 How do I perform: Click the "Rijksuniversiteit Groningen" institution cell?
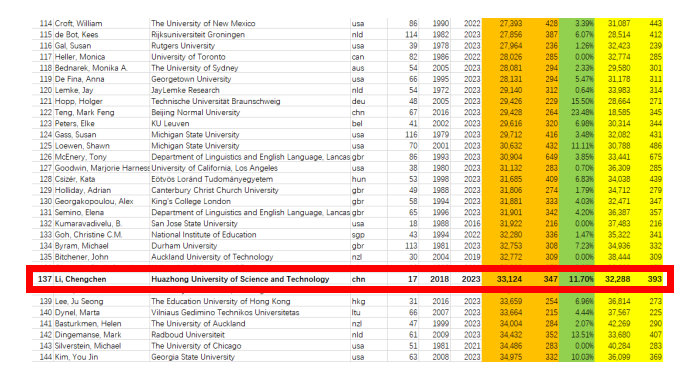198,34
